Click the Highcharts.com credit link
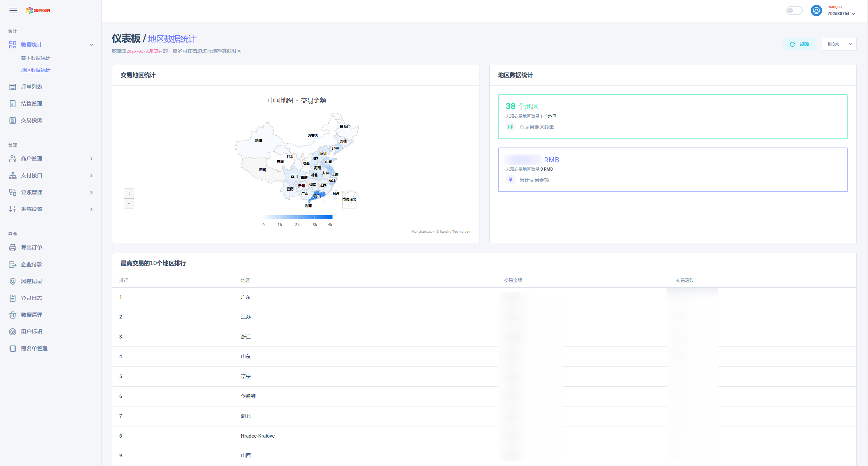 [440, 232]
